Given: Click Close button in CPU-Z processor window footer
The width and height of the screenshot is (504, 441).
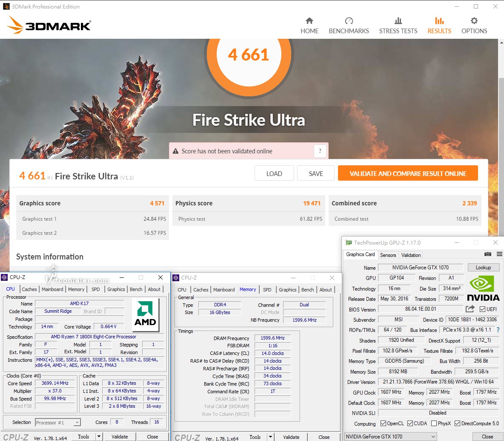Looking at the screenshot, I should click(152, 436).
